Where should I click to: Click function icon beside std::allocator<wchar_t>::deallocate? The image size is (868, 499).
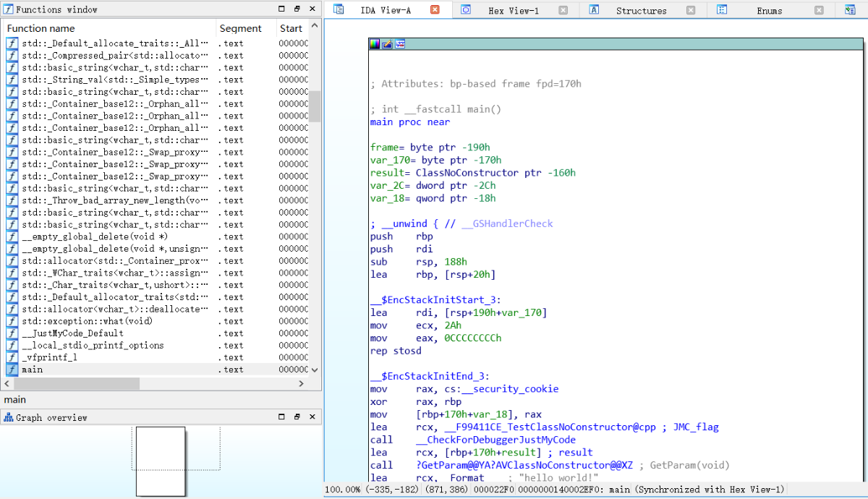point(12,309)
